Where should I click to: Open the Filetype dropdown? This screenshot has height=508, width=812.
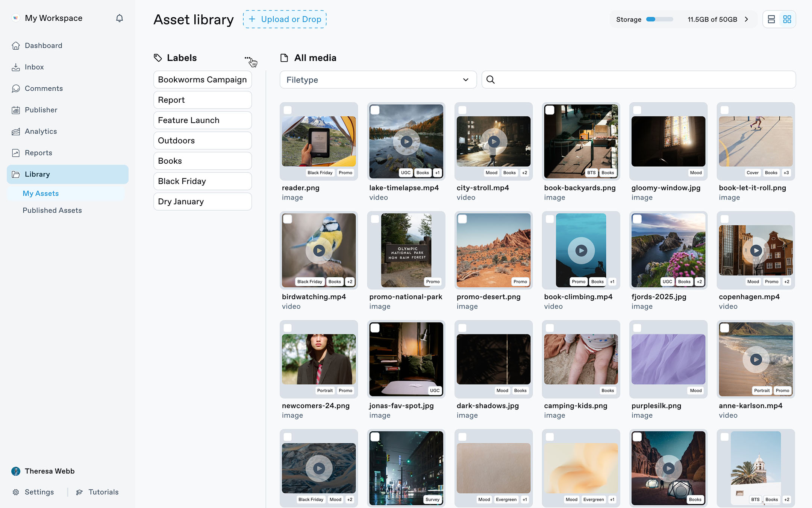(378, 80)
